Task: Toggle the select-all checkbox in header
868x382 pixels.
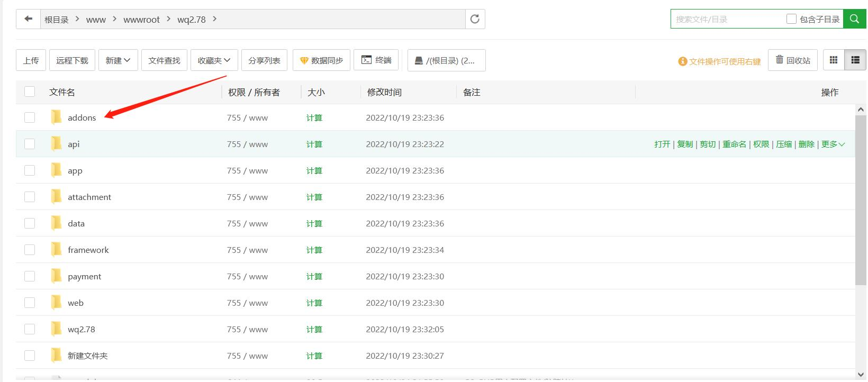Action: [x=30, y=92]
